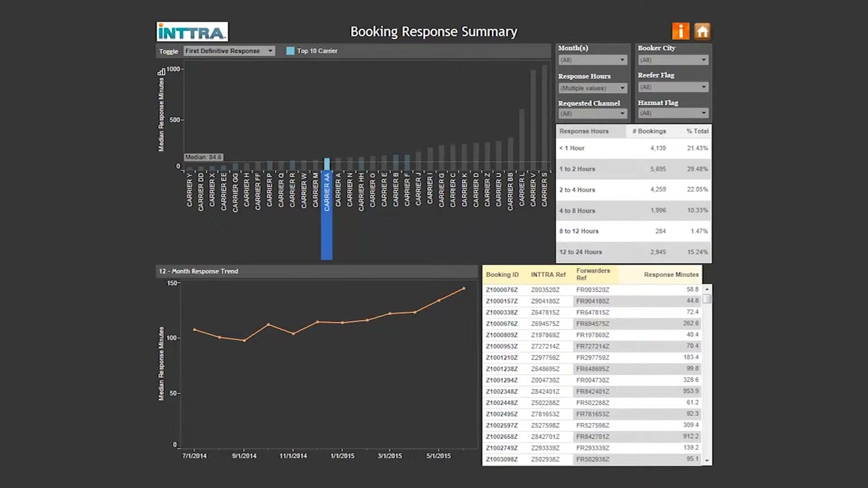Viewport: 868px width, 488px height.
Task: Select the CARRIER L bar
Action: click(x=522, y=139)
